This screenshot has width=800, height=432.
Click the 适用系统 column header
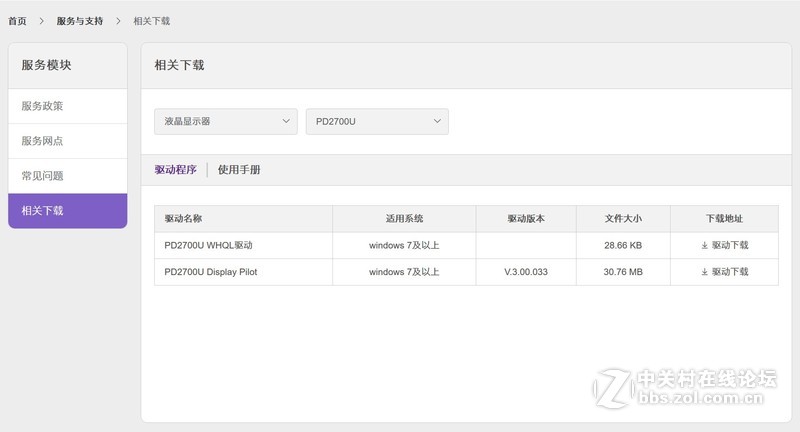[404, 219]
